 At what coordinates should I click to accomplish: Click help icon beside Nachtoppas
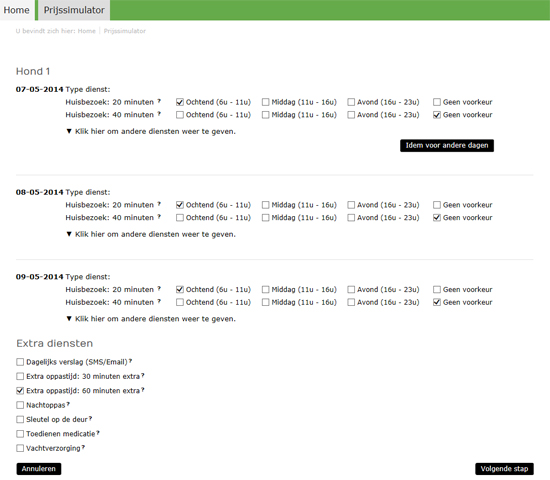(68, 404)
